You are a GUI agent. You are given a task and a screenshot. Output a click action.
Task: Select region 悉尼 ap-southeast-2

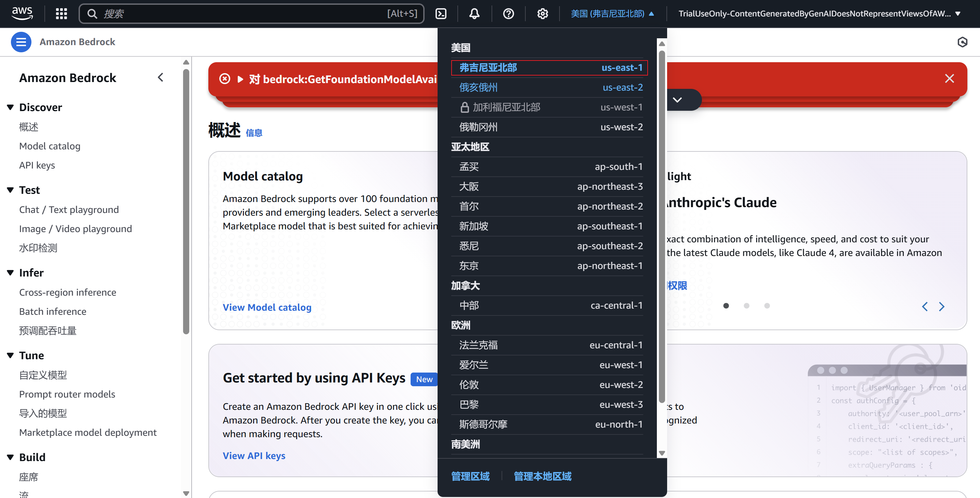(547, 246)
